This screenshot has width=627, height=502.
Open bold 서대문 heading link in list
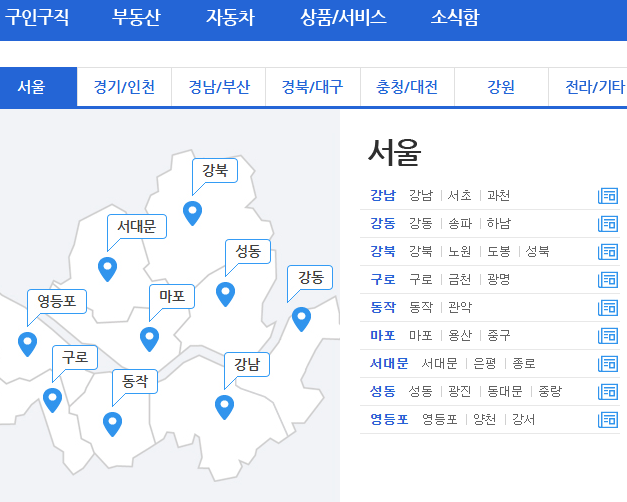(389, 363)
